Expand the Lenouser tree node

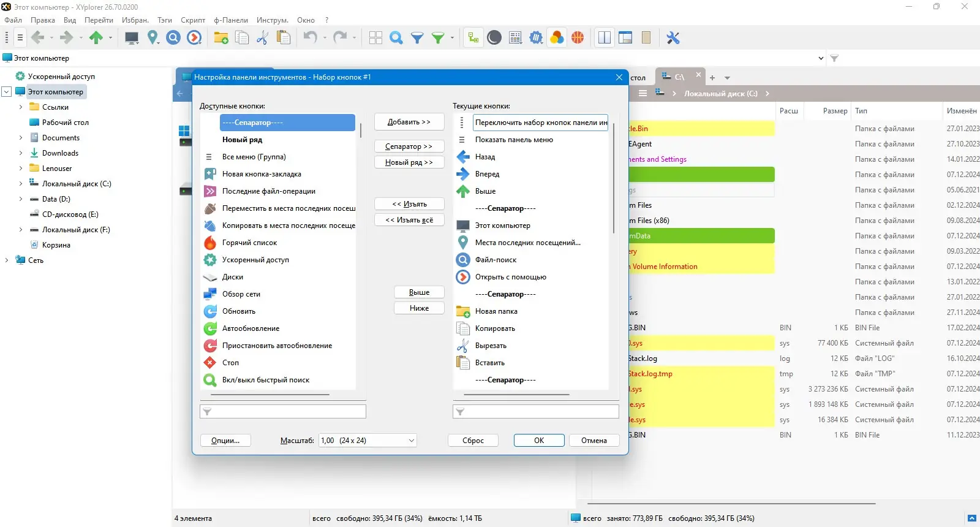point(21,169)
